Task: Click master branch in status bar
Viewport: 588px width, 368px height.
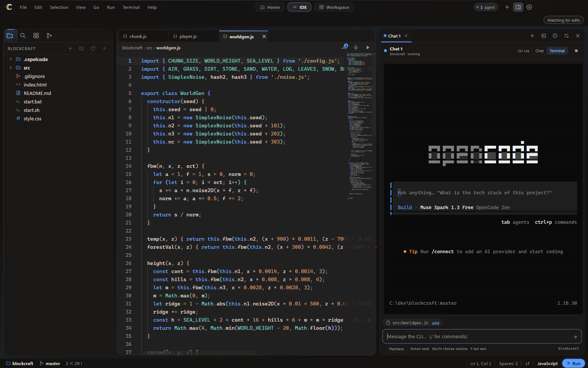Action: pyautogui.click(x=50, y=363)
